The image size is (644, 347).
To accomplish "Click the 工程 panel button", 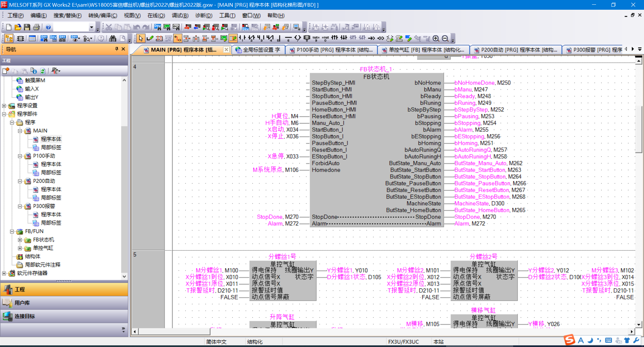I will tap(64, 289).
